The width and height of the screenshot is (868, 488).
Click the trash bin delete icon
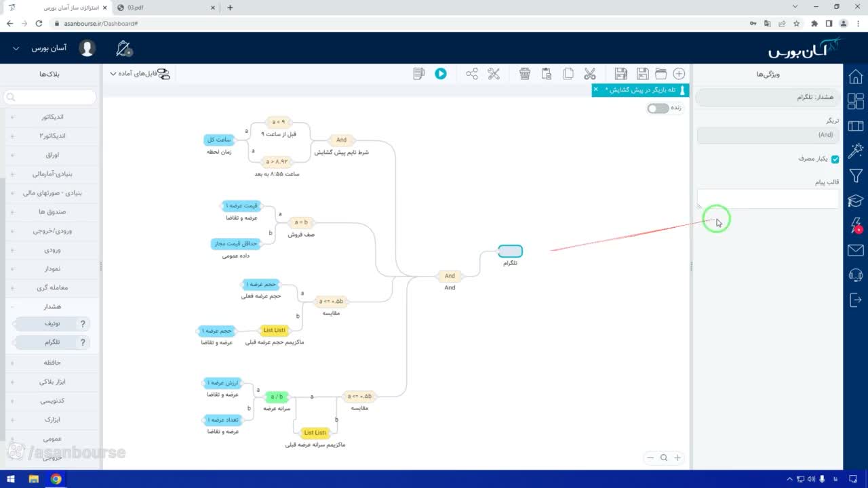(525, 74)
